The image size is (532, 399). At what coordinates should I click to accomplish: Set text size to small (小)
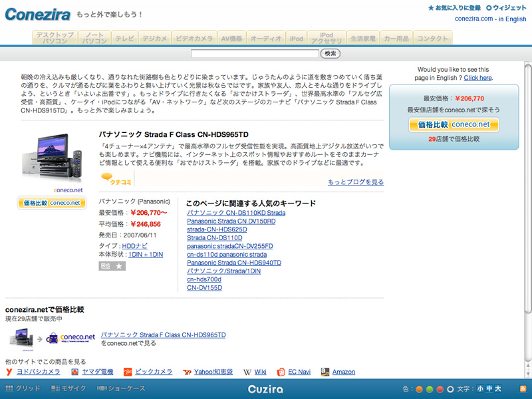[x=480, y=389]
